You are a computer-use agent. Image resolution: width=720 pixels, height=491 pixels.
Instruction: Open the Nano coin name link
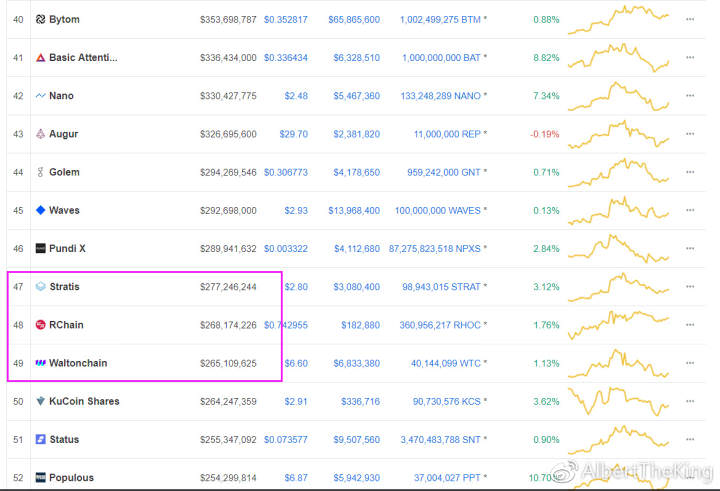[61, 96]
